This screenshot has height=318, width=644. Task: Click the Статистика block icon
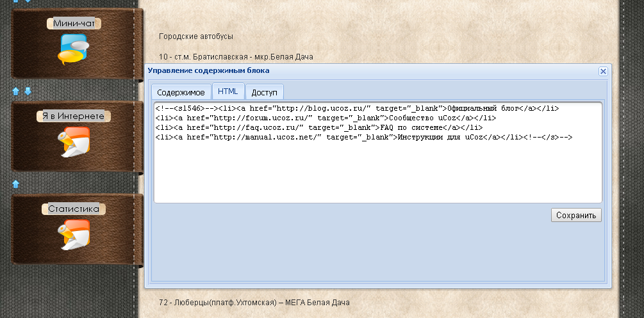[74, 235]
